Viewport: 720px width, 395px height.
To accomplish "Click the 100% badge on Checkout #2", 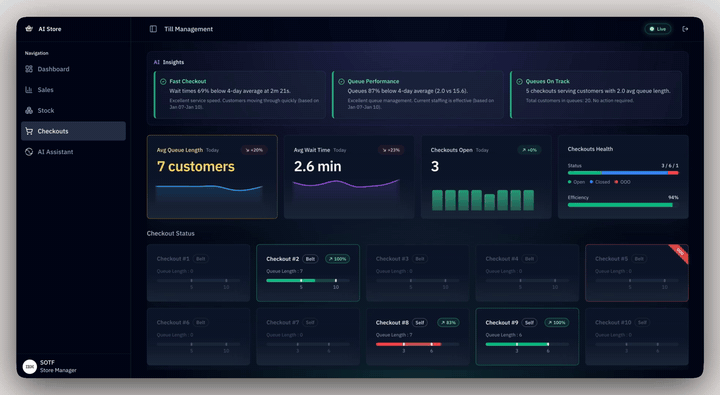I will click(x=337, y=259).
